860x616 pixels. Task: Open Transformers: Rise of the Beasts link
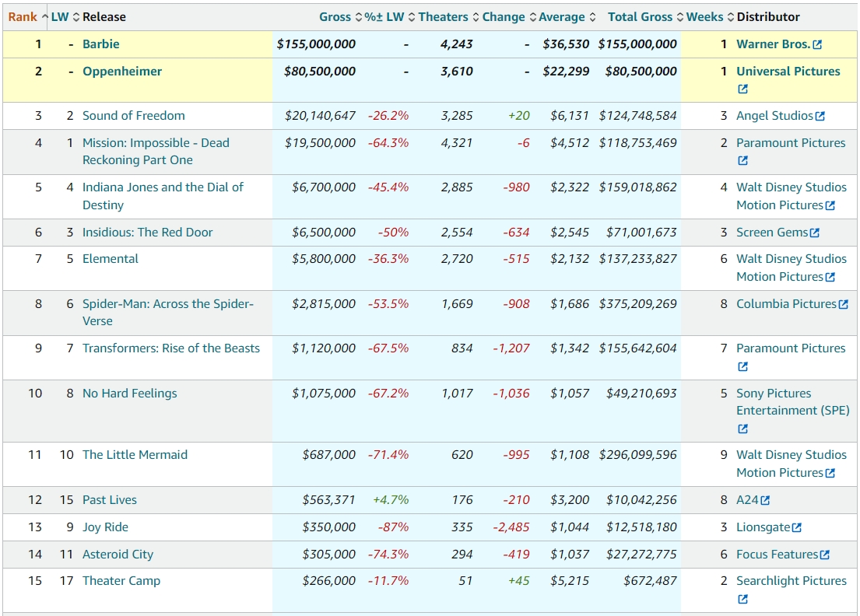click(171, 348)
